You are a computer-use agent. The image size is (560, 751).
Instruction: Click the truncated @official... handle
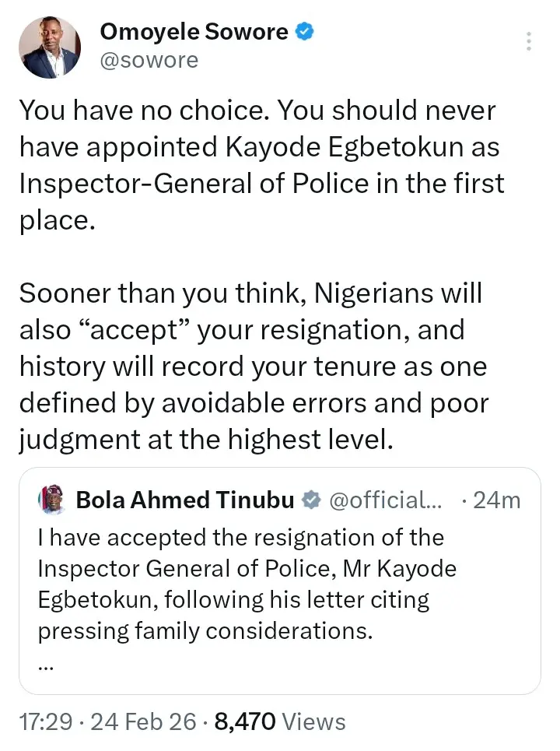tap(386, 500)
